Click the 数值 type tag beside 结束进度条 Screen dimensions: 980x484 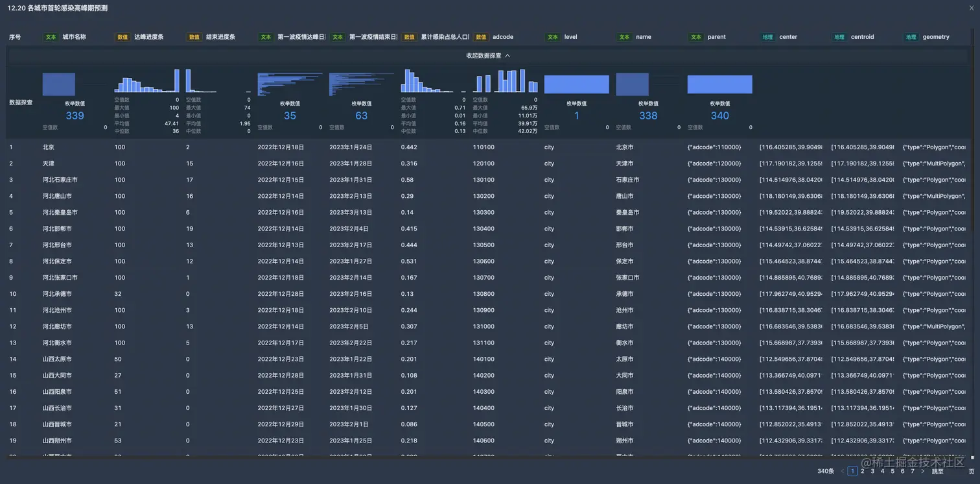pyautogui.click(x=194, y=37)
